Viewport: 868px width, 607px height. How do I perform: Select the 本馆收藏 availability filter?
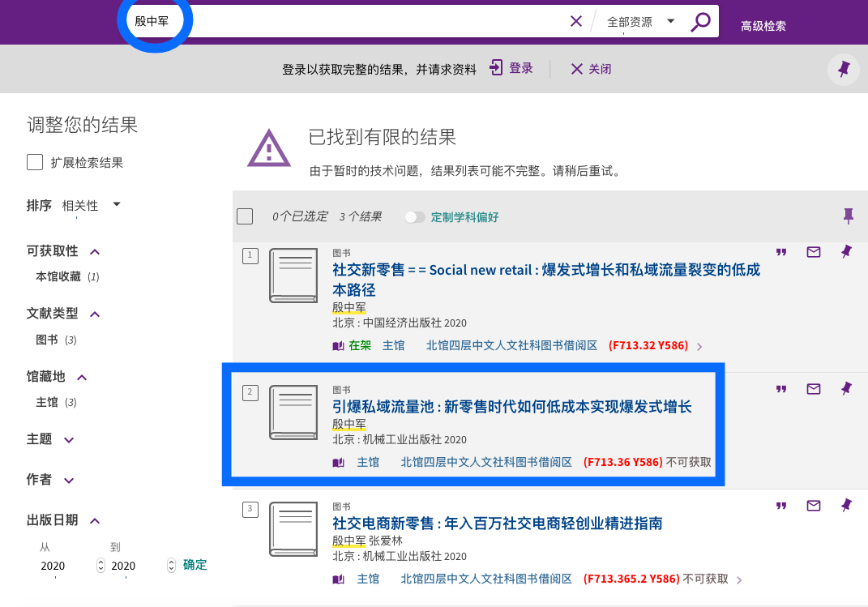coord(58,276)
